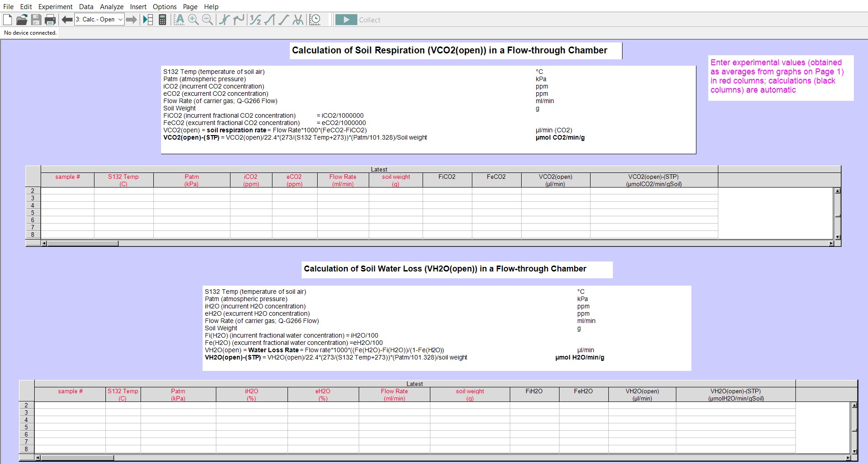This screenshot has height=464, width=868.
Task: Click the VH2O(open) (µl/min) column header
Action: pyautogui.click(x=642, y=395)
